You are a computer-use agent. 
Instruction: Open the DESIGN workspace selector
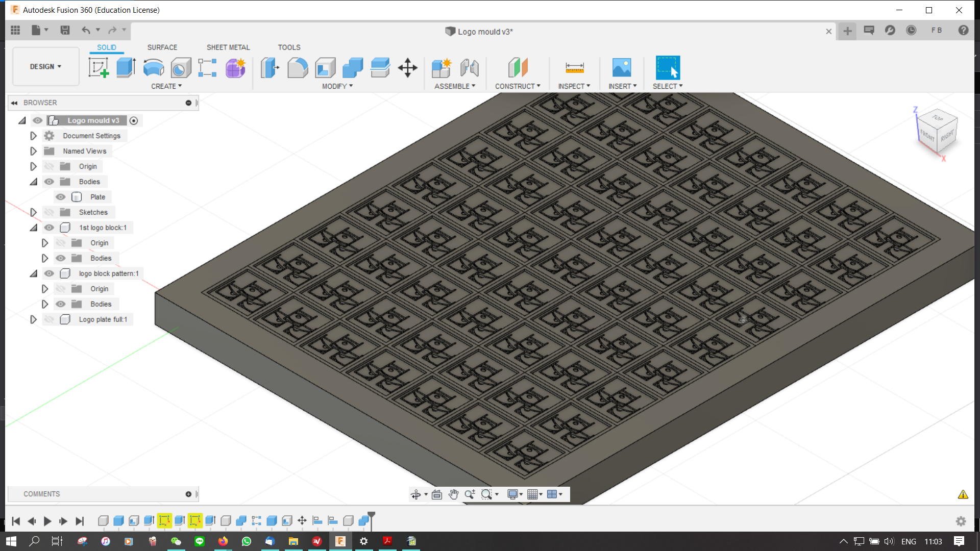pos(45,66)
